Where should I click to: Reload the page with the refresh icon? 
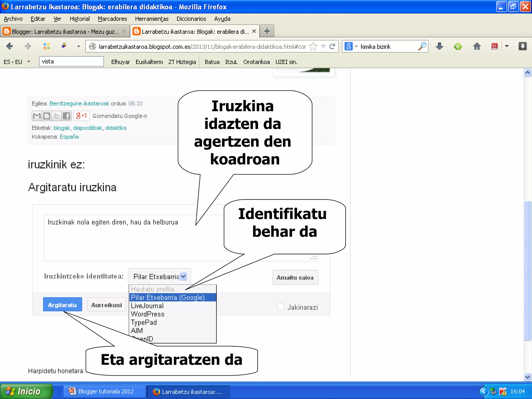(332, 46)
